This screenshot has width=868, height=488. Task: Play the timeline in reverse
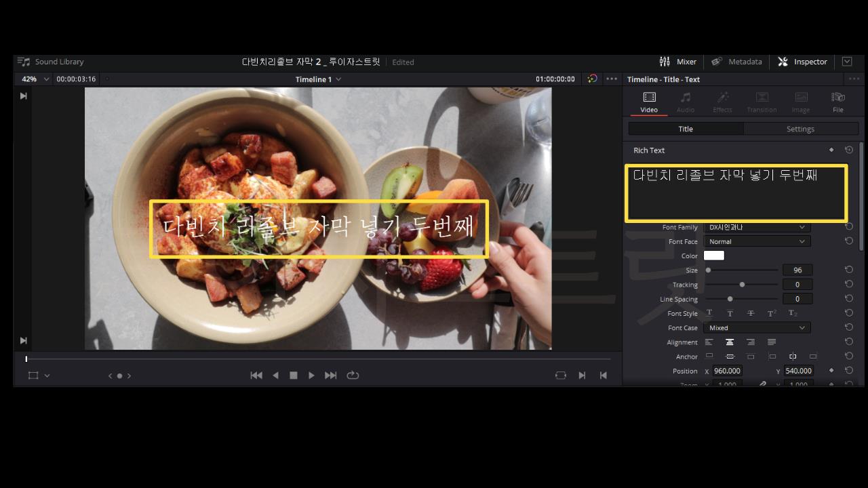click(x=275, y=375)
